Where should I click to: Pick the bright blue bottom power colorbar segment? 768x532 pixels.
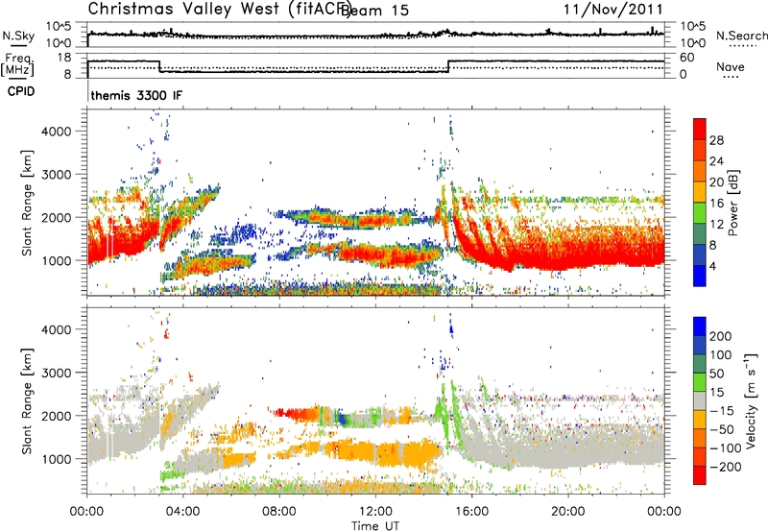point(700,276)
